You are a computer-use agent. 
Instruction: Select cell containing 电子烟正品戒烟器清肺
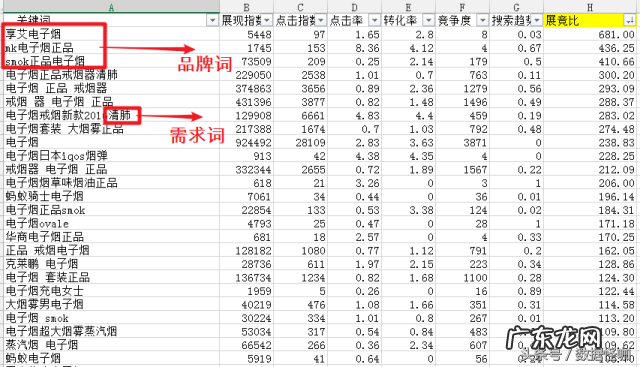[x=111, y=75]
